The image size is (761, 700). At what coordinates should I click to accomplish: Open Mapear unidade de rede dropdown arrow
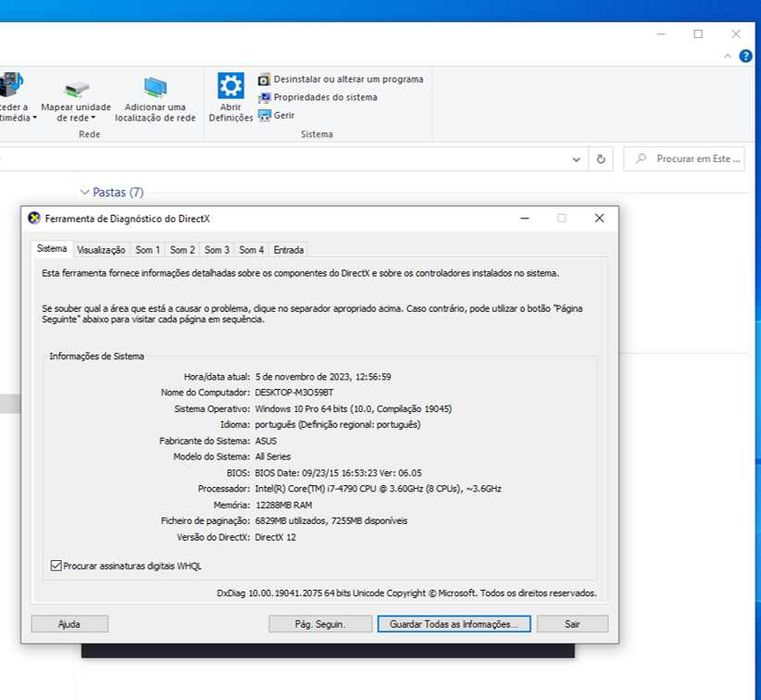pyautogui.click(x=93, y=118)
